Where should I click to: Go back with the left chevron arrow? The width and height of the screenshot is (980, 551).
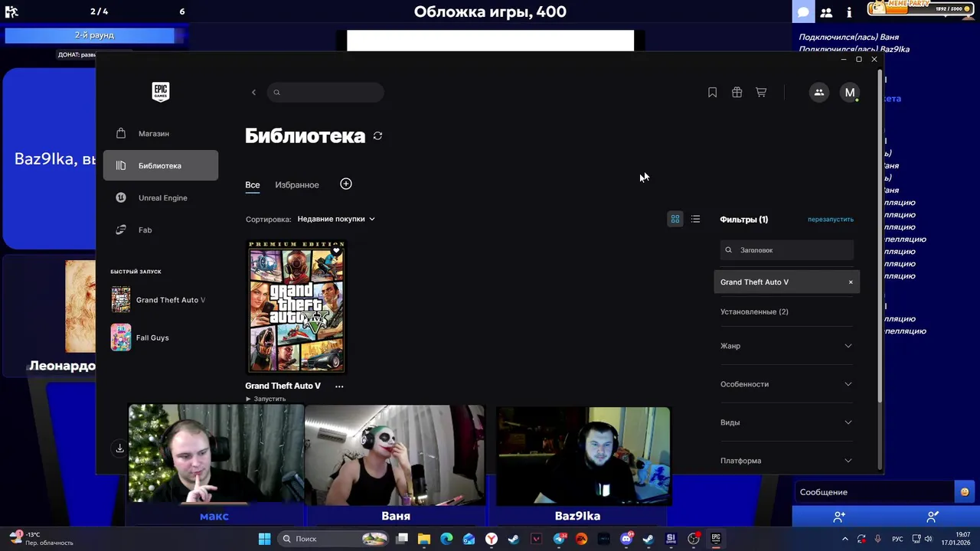point(253,93)
